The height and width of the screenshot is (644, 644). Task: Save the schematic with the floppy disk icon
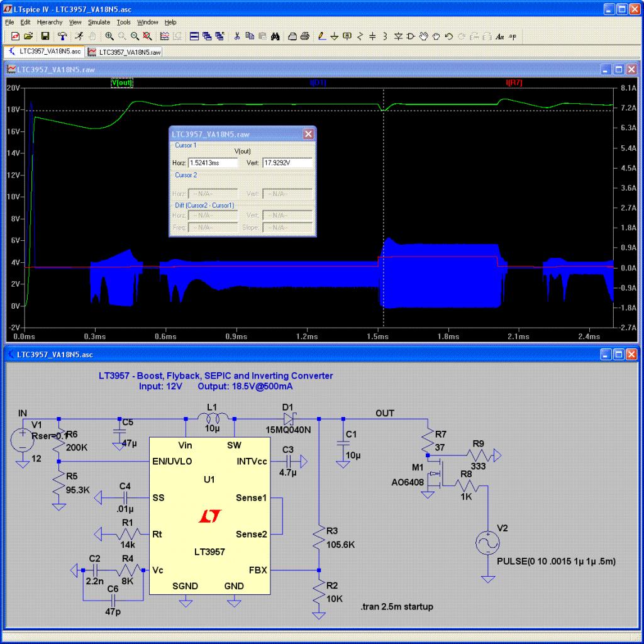45,36
